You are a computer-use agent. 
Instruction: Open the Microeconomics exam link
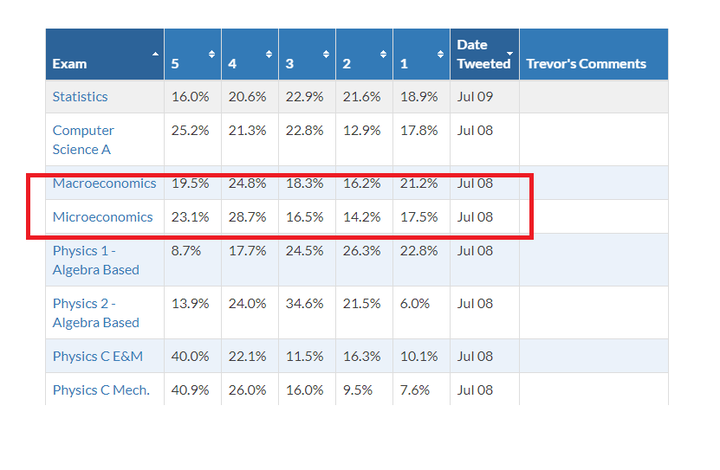[102, 216]
